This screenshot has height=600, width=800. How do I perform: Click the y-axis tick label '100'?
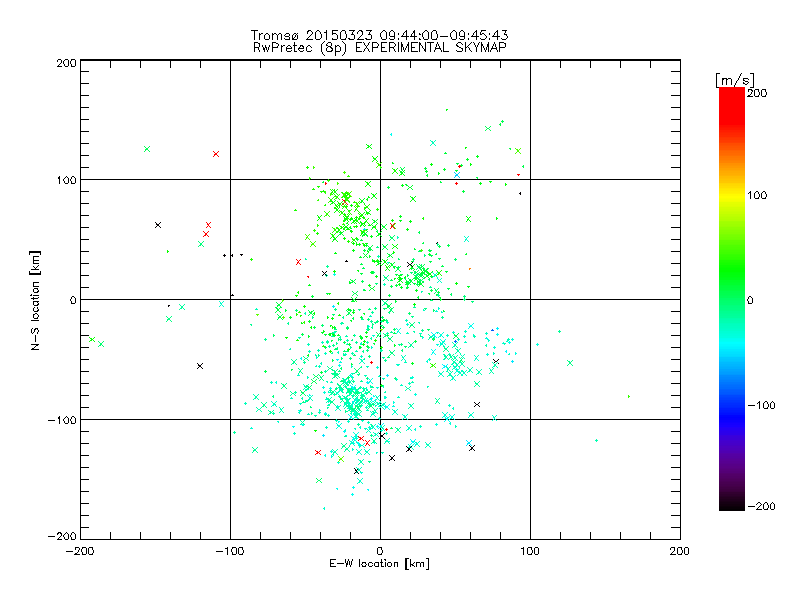coord(66,180)
